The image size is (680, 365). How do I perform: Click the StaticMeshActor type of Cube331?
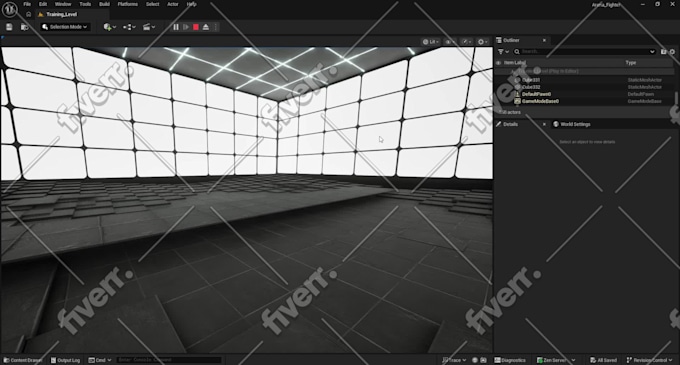(x=644, y=80)
